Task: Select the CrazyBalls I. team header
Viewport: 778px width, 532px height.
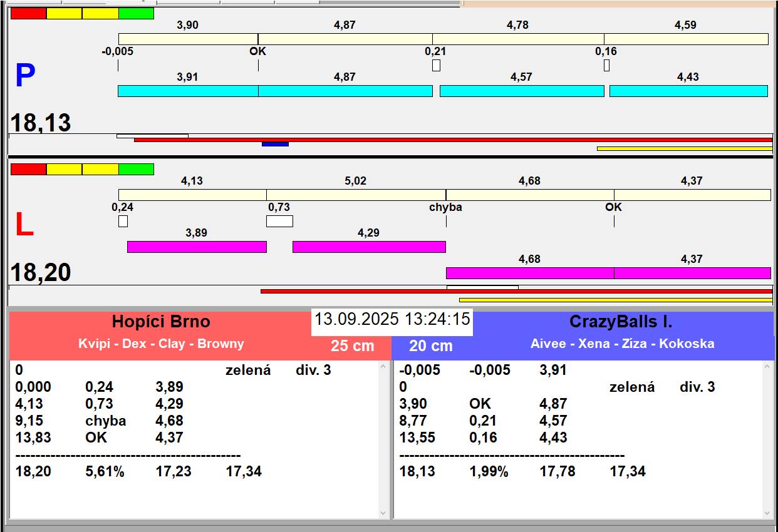Action: coord(620,322)
